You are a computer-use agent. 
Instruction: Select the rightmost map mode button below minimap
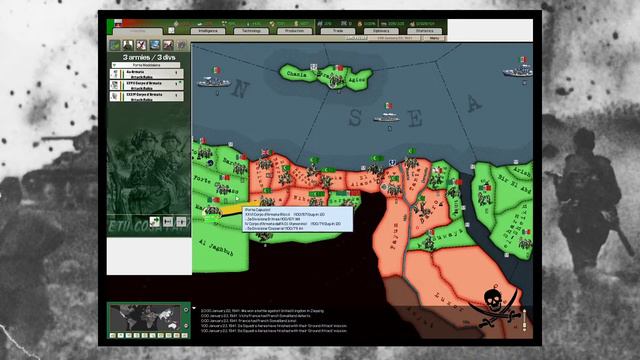pyautogui.click(x=184, y=336)
